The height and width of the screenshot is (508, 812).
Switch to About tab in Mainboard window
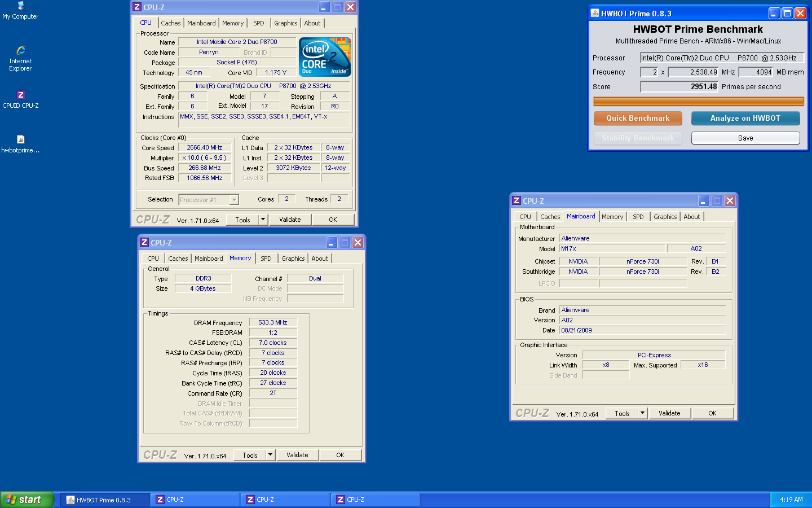692,217
